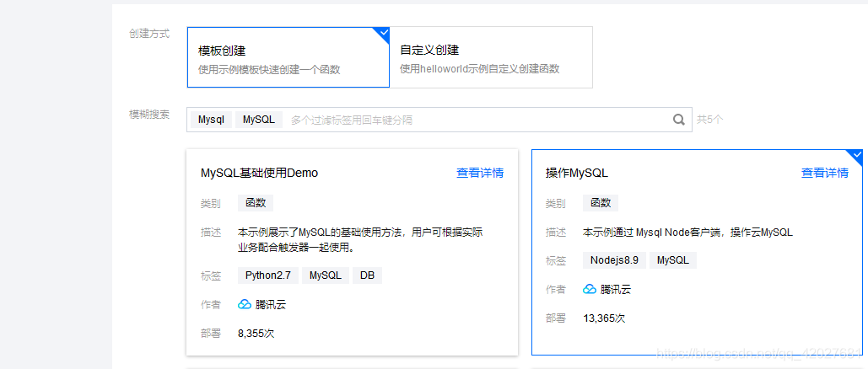
Task: Open 查看详情 for MySQL基础使用Demo
Action: pos(480,174)
